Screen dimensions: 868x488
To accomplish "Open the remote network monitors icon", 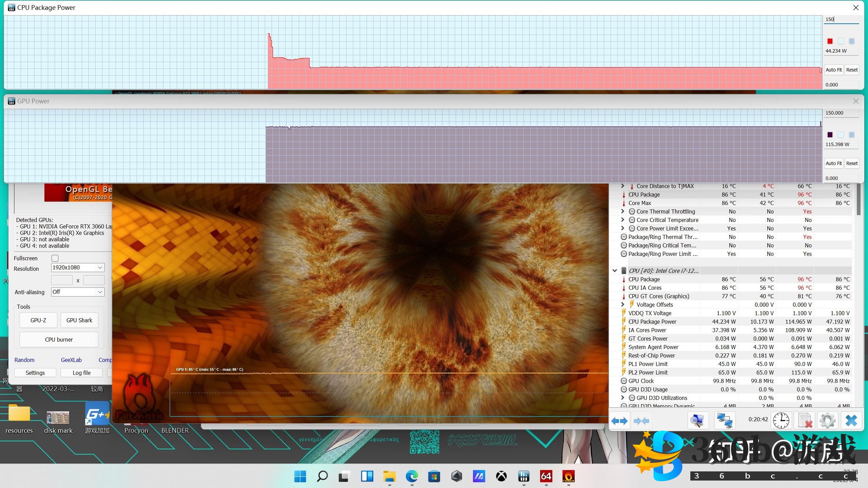I will [725, 421].
